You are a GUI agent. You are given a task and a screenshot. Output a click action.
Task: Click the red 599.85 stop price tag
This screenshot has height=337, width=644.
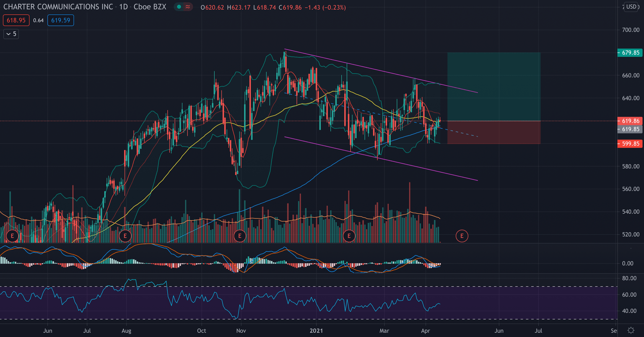[630, 144]
